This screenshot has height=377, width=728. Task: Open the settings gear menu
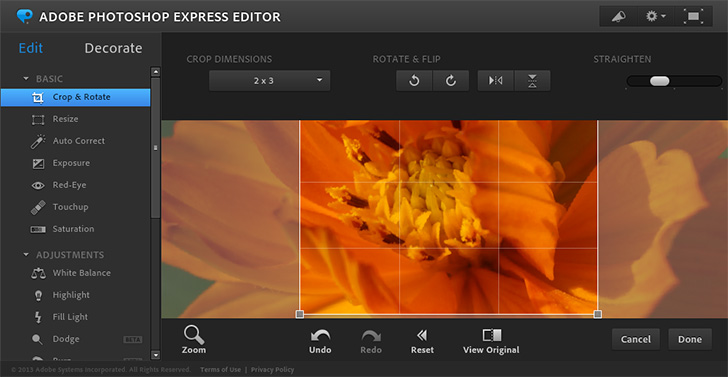pyautogui.click(x=655, y=16)
